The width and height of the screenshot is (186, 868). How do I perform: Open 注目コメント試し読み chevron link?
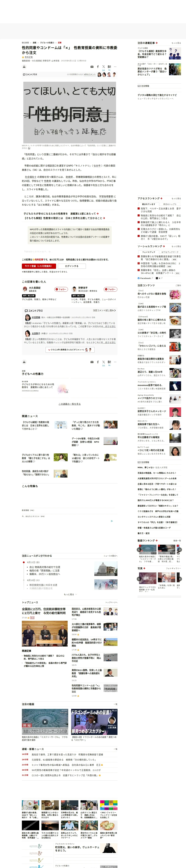[x=104, y=310]
